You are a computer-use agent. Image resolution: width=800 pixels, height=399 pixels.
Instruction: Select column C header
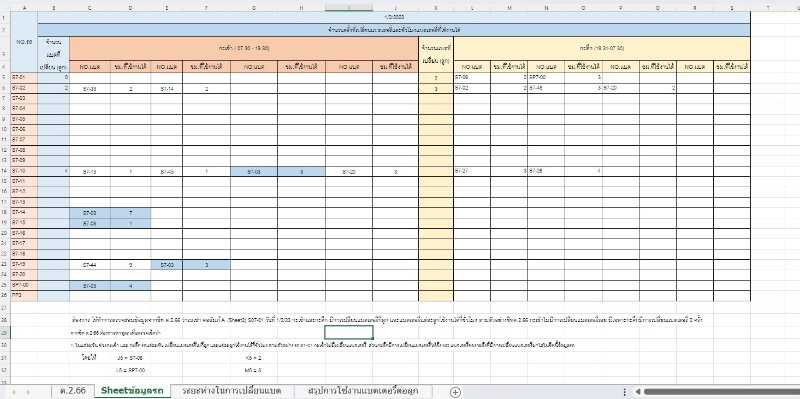pyautogui.click(x=90, y=8)
